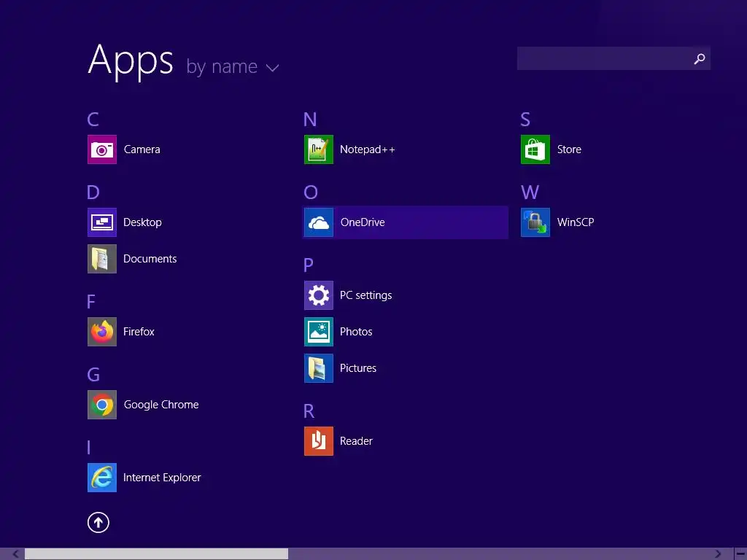Click the 'Camera' label text
Screen dimensions: 747x560
(142, 149)
